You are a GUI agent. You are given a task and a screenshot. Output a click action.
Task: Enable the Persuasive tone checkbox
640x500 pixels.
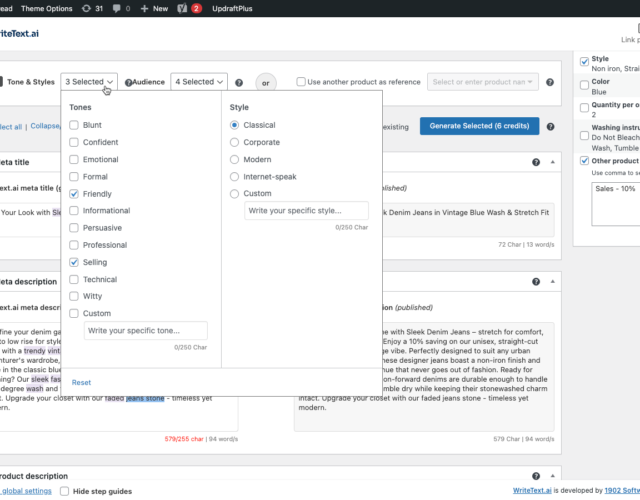pos(75,228)
